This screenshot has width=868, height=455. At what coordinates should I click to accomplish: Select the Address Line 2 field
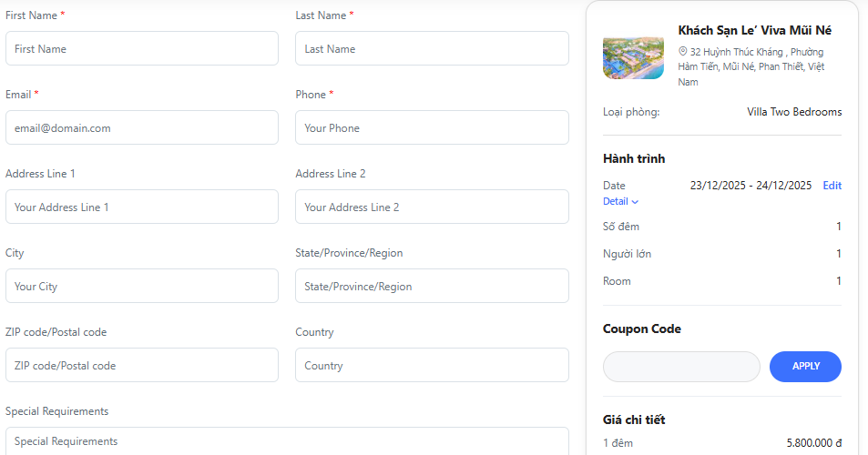click(432, 207)
